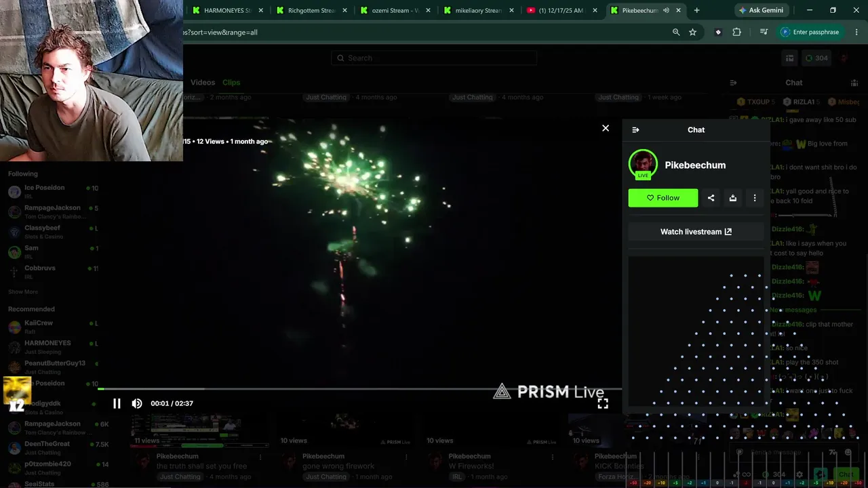
Task: Click the IRL category tag under W Fireworks!
Action: [x=456, y=477]
